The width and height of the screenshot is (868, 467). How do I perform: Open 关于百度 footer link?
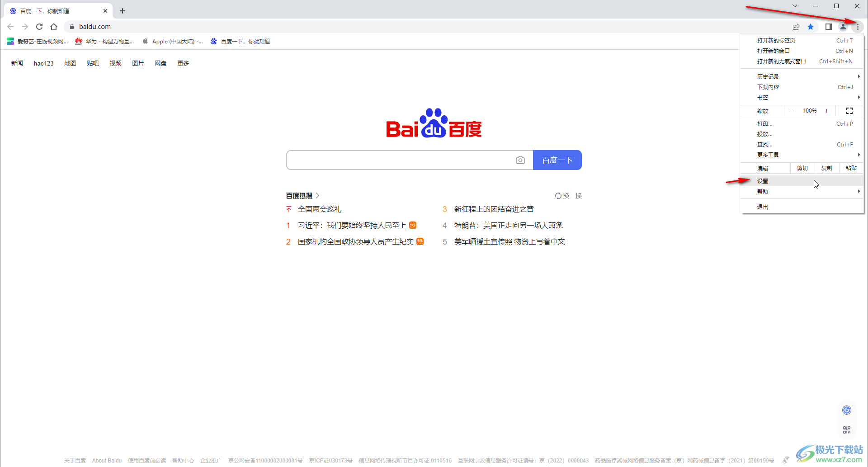[x=75, y=461]
